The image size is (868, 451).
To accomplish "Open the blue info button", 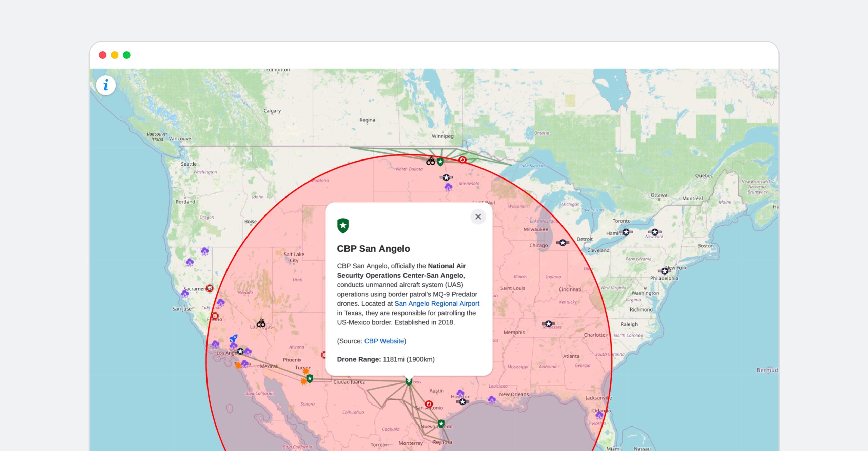I will pos(106,85).
